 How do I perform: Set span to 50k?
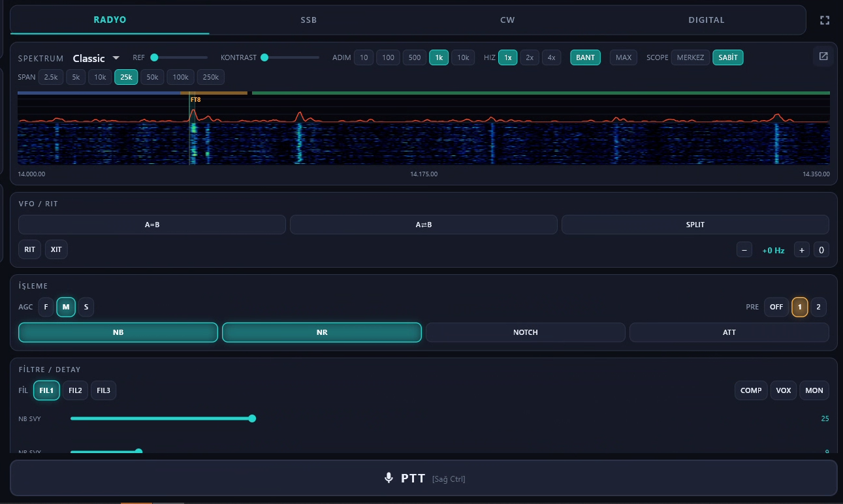click(152, 77)
